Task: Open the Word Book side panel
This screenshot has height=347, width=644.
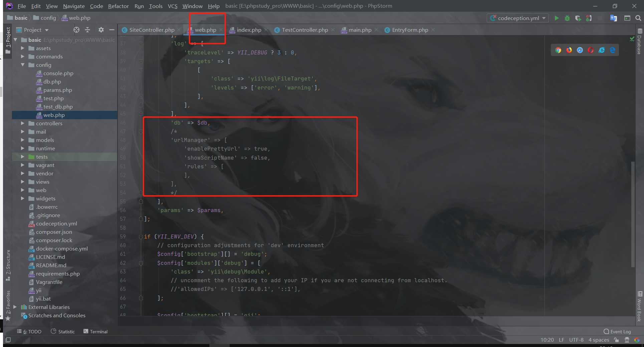Action: click(640, 307)
